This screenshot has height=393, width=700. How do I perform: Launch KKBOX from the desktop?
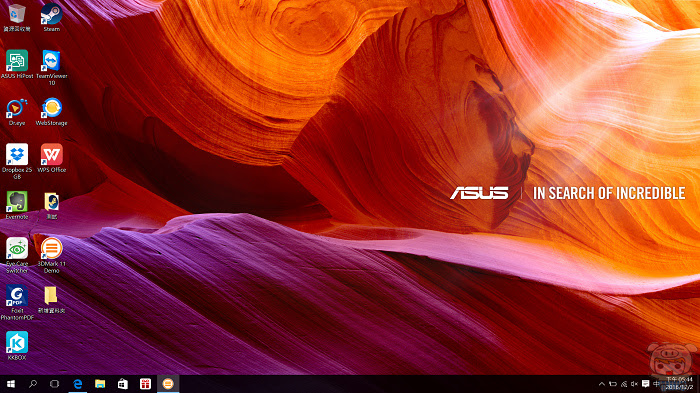pyautogui.click(x=17, y=345)
